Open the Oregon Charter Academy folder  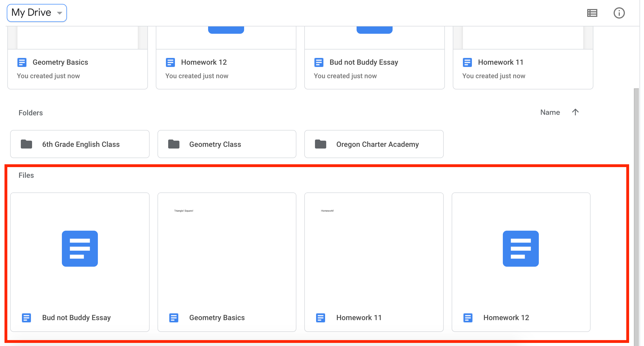[x=374, y=144]
